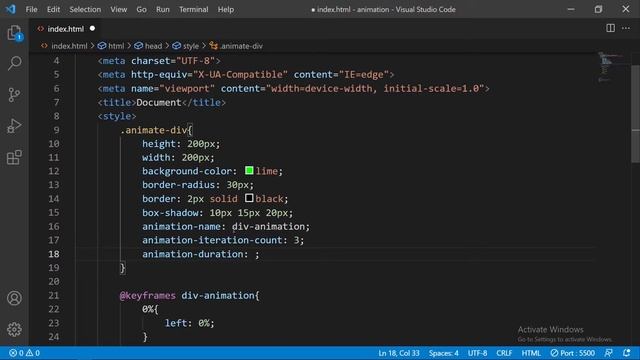Open the Explorer view in the activity bar
The image size is (640, 360).
pos(14,33)
